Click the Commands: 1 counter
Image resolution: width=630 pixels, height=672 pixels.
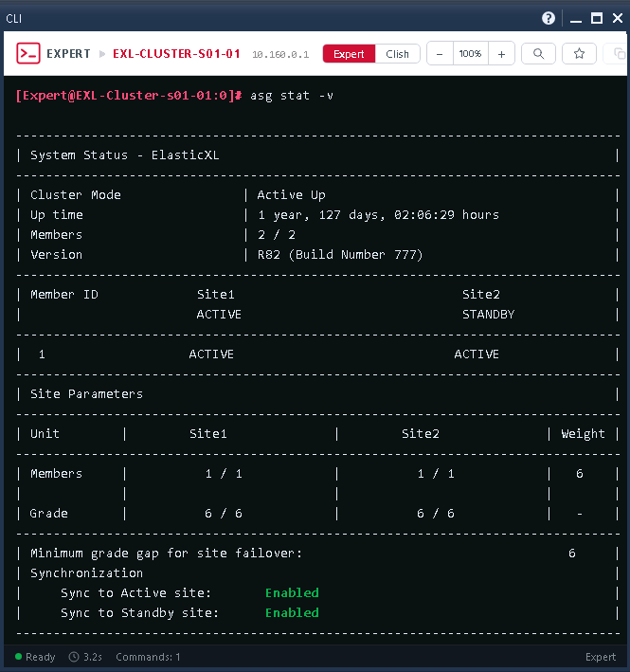click(x=149, y=657)
